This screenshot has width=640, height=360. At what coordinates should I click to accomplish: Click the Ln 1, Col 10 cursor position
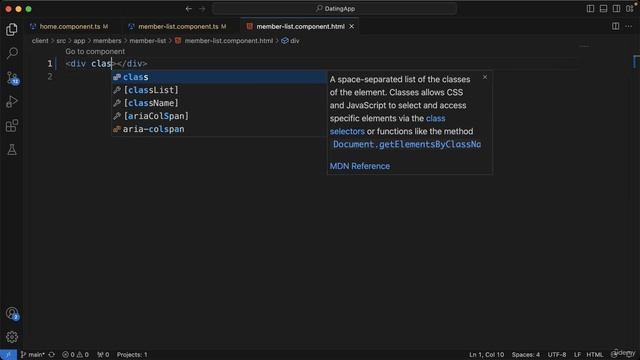coord(486,355)
